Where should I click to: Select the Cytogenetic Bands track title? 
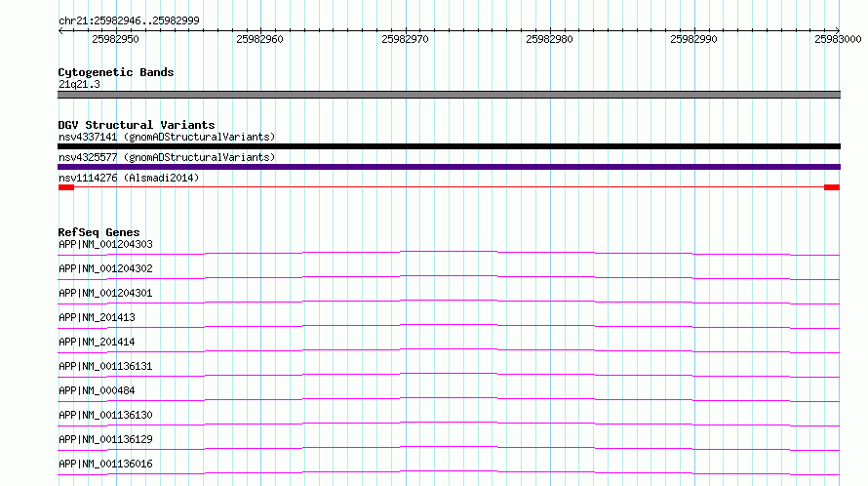coord(116,72)
